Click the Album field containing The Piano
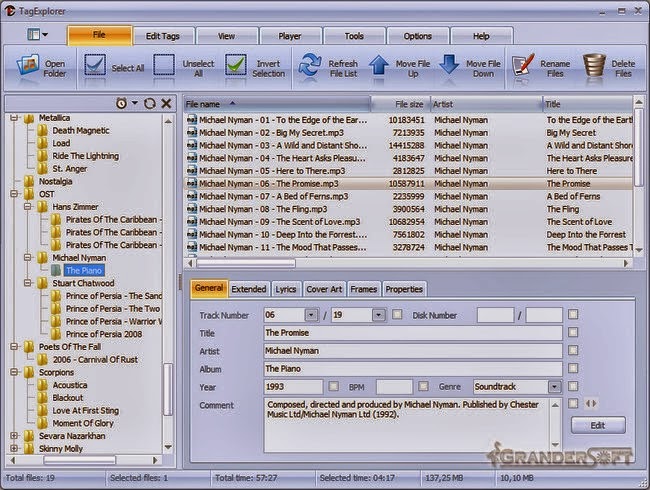This screenshot has height=490, width=650. (413, 369)
